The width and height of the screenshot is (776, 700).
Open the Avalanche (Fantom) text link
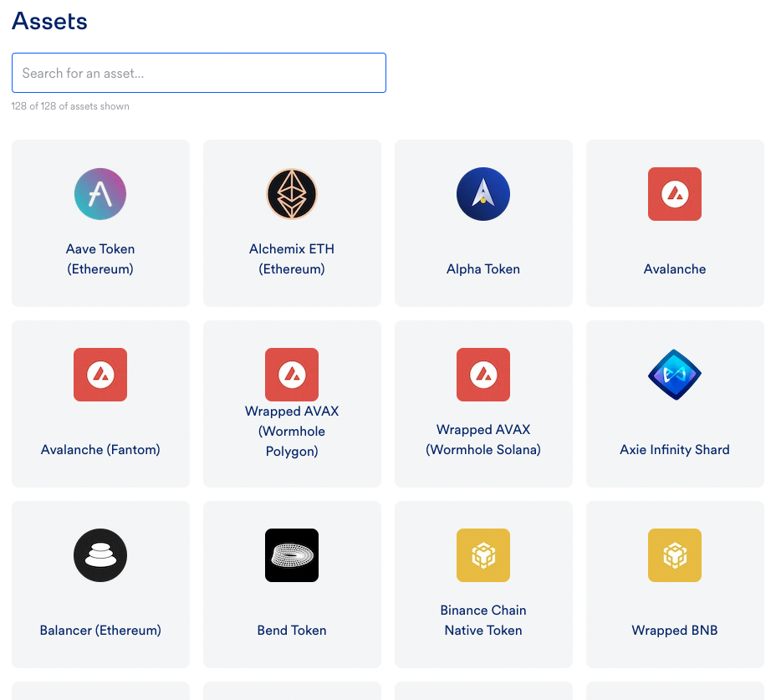tap(100, 449)
